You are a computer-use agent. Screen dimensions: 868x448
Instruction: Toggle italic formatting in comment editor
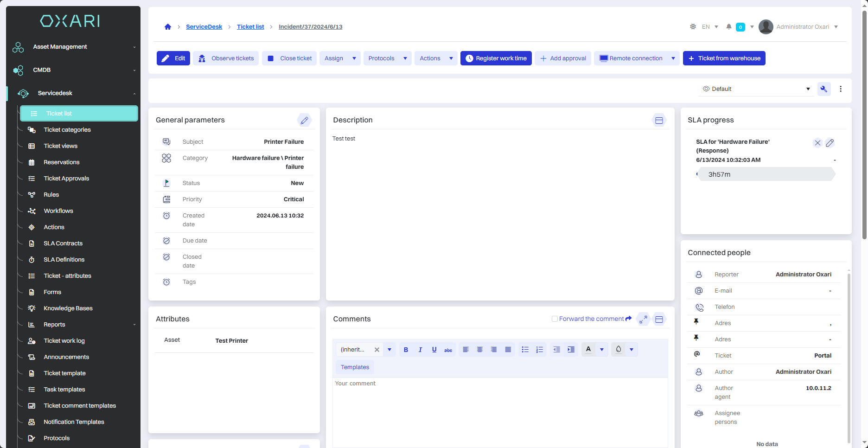tap(420, 350)
